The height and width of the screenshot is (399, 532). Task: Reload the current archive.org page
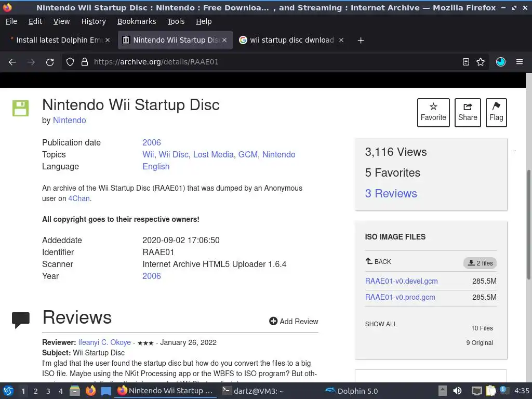[50, 62]
